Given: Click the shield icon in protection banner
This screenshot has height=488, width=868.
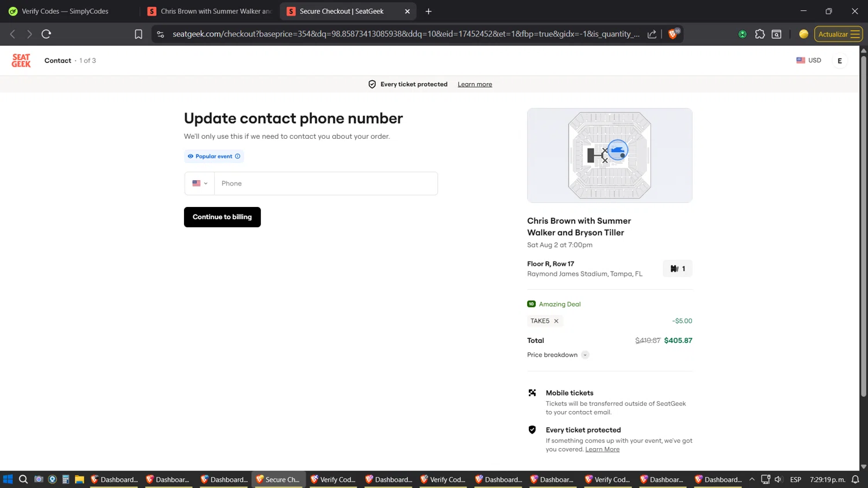Looking at the screenshot, I should tap(372, 84).
